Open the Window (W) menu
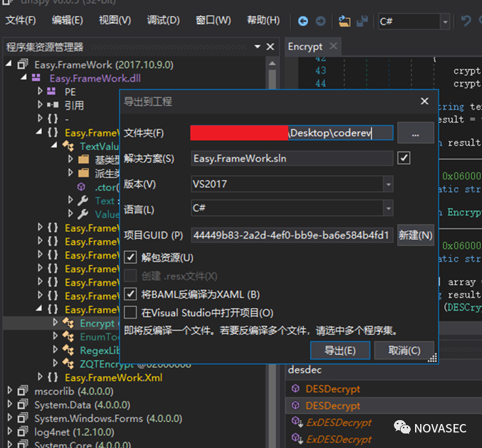Screen dimensions: 482x448 [213, 21]
